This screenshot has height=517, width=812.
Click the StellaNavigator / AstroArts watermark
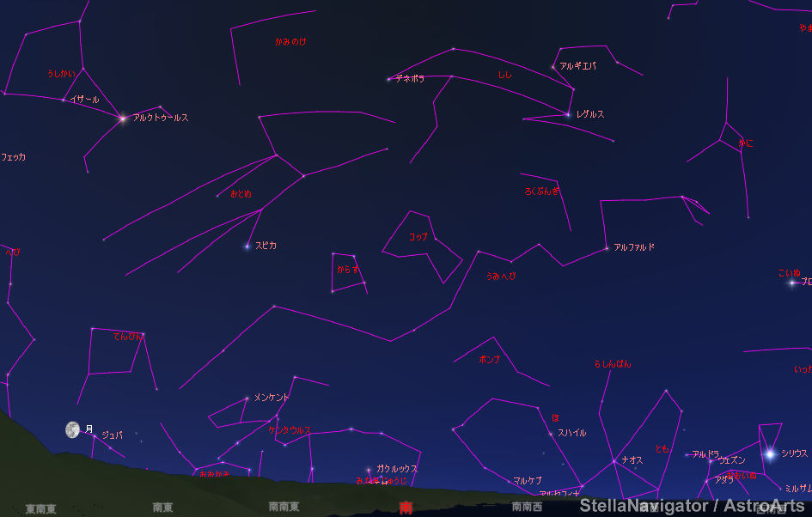tap(692, 506)
